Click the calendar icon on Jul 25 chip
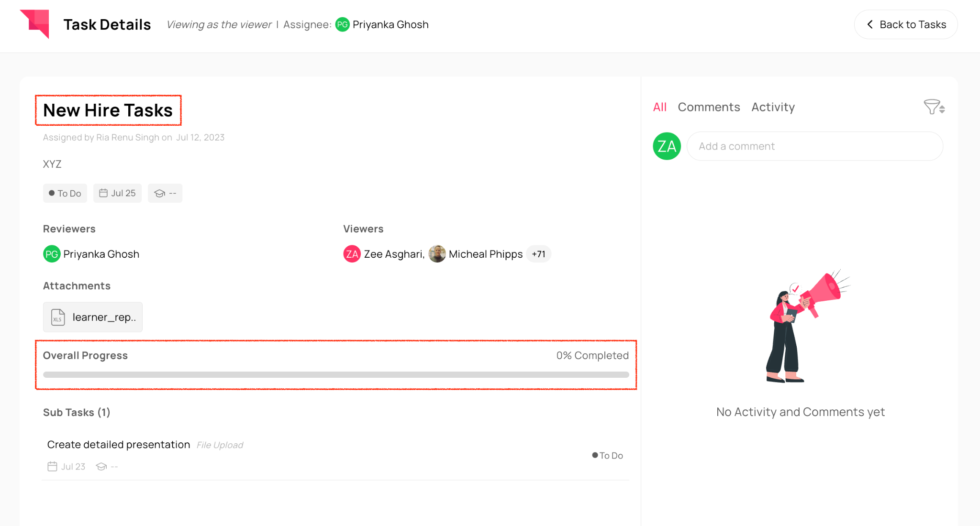Image resolution: width=980 pixels, height=526 pixels. point(103,193)
